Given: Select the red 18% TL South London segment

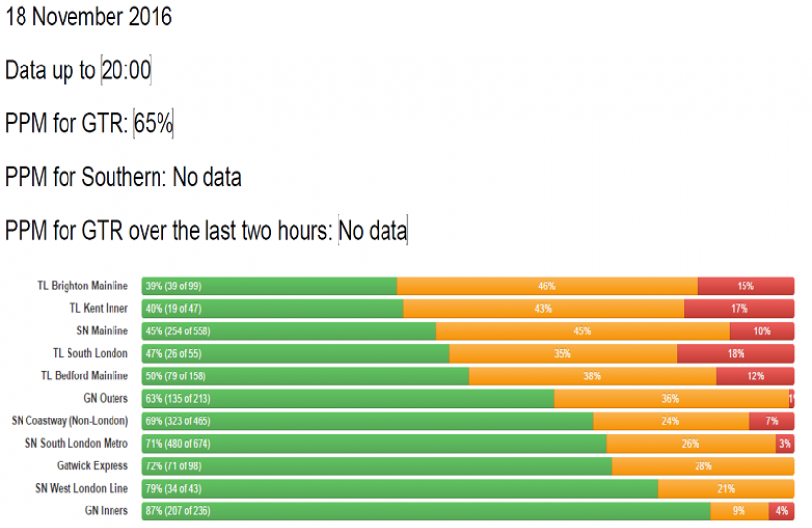Looking at the screenshot, I should pyautogui.click(x=736, y=354).
